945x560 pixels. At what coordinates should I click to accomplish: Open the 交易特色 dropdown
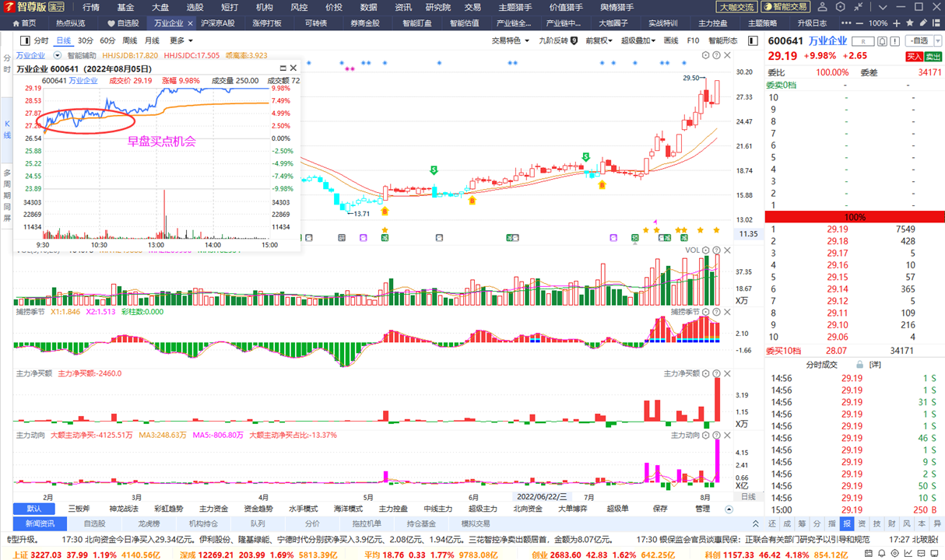[x=511, y=40]
